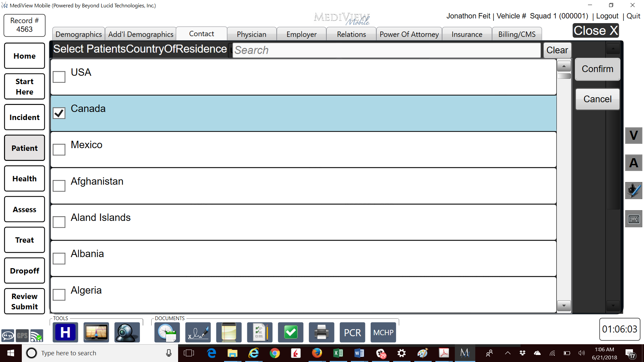Switch to the Insurance tab

click(x=467, y=34)
